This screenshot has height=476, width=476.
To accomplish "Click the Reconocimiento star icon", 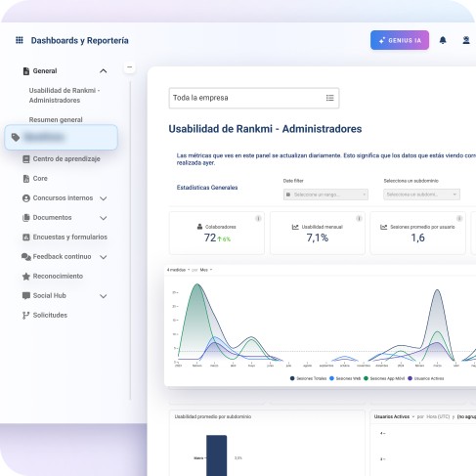I will click(26, 277).
